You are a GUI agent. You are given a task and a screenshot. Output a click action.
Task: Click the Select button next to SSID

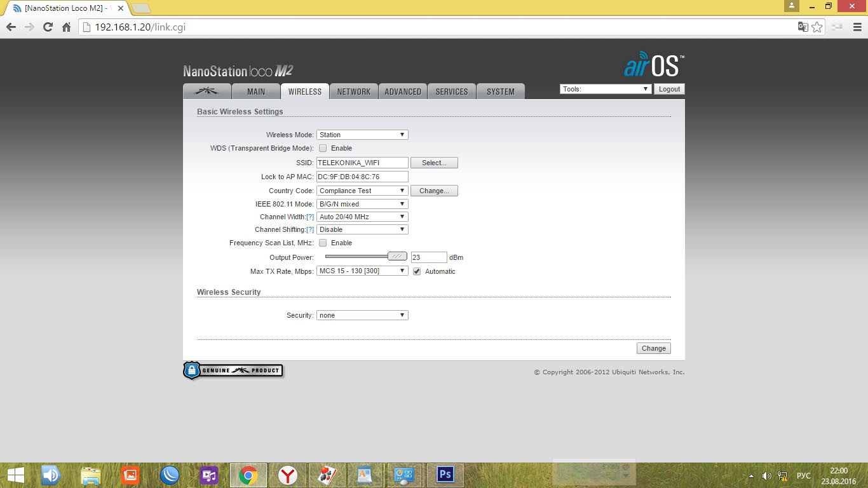point(434,163)
